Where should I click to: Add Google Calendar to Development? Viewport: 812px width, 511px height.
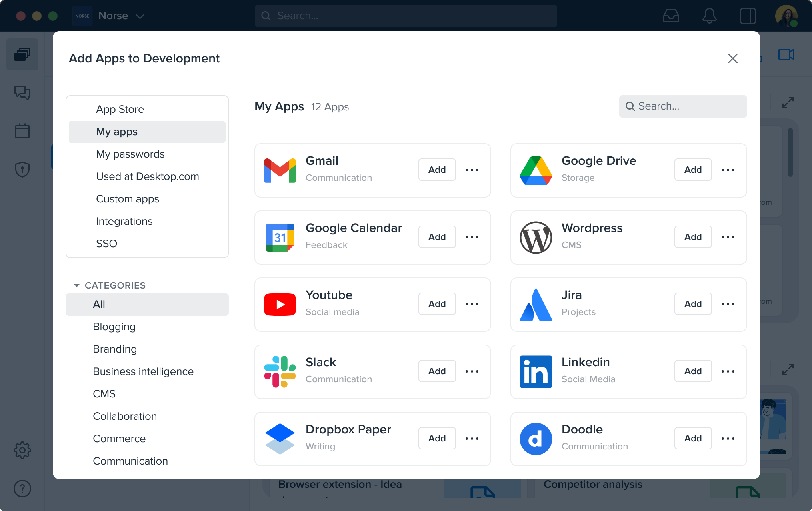tap(437, 237)
